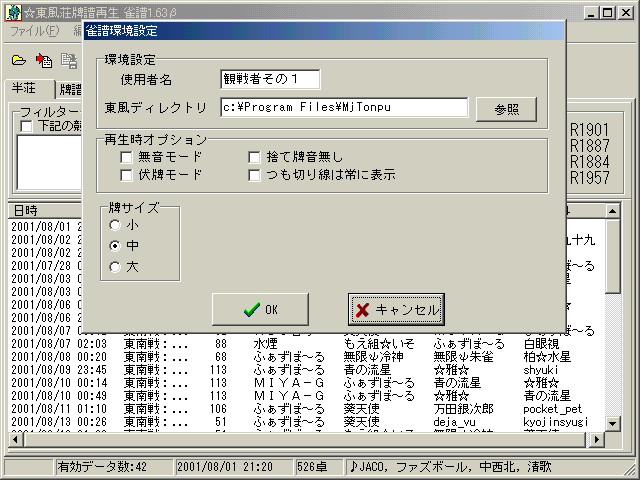The height and width of the screenshot is (480, 640).
Task: Check the 捨て牌音無し option
Action: [255, 157]
